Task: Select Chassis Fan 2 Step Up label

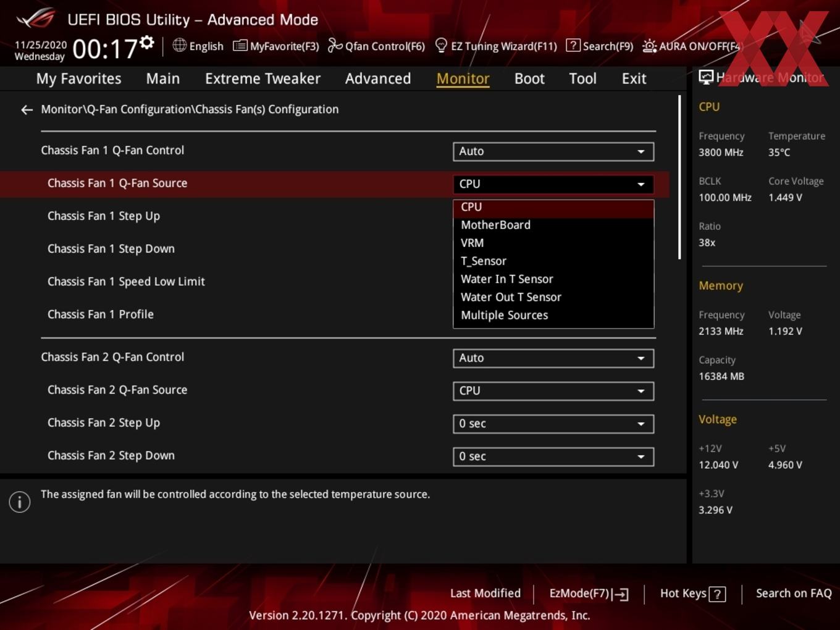Action: coord(104,423)
